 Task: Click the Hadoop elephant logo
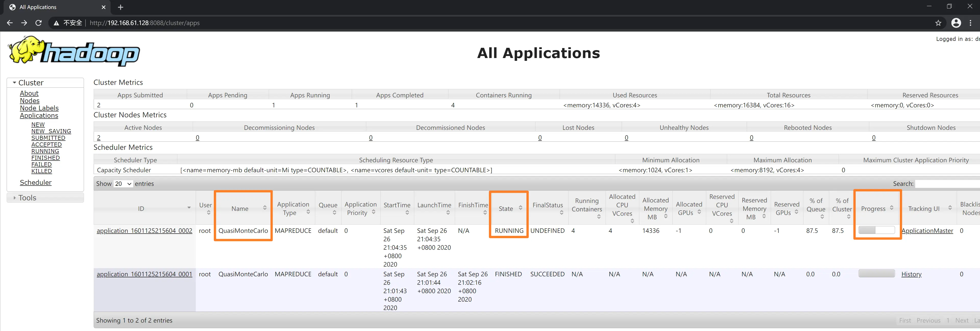click(x=74, y=51)
